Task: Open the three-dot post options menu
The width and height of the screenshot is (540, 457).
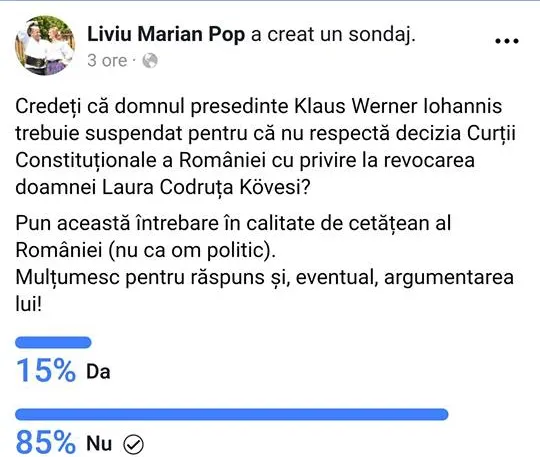Action: click(x=507, y=41)
